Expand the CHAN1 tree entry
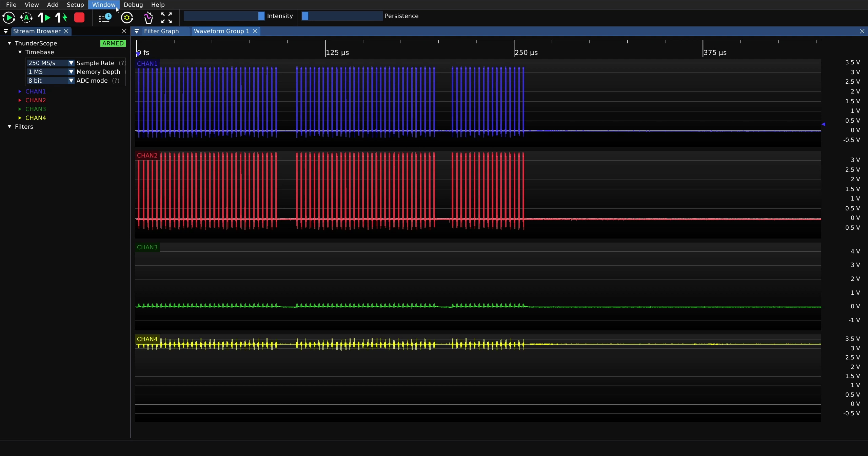 click(20, 91)
